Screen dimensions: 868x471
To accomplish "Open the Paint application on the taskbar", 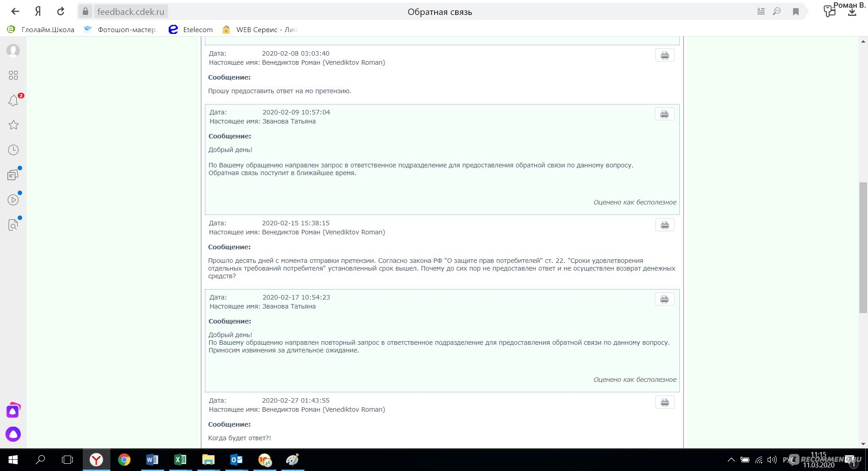I will tap(293, 460).
